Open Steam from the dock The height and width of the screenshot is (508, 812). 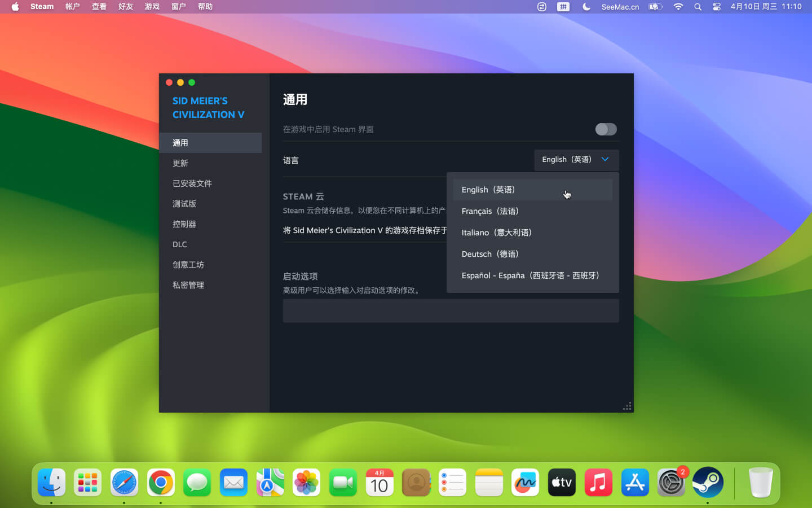point(707,483)
